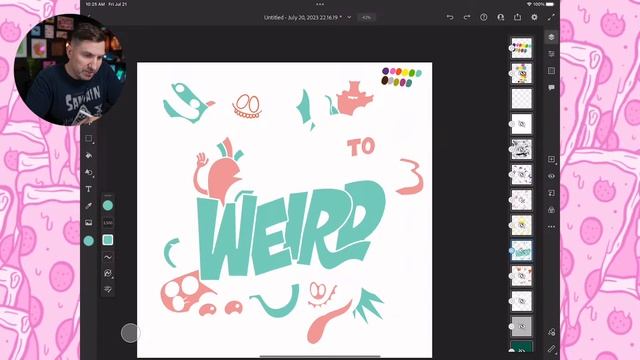
Task: Enter full screen mode via arrows icon
Action: [x=551, y=17]
